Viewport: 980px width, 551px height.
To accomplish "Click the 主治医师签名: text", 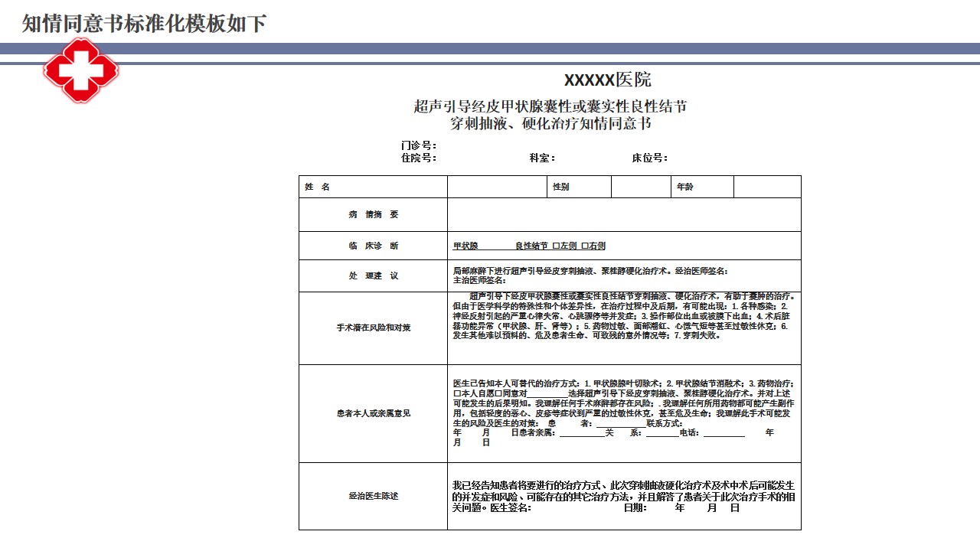I will click(479, 281).
